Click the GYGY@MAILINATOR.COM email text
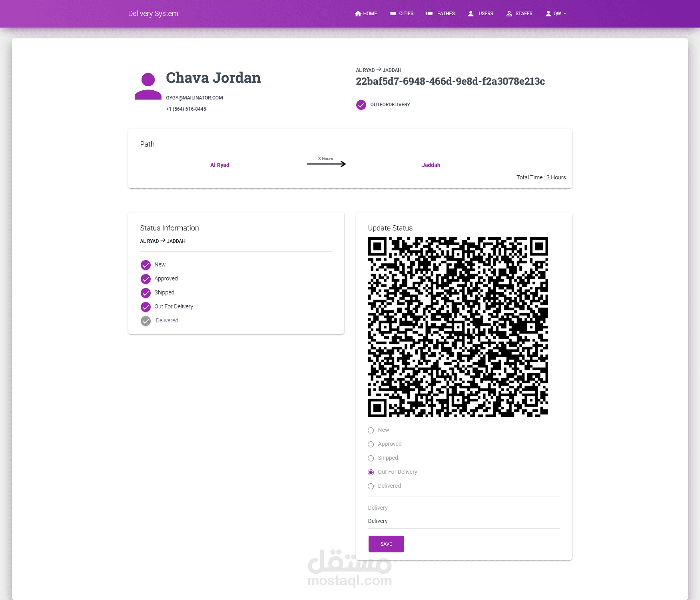Viewport: 700px width, 600px height. point(194,98)
